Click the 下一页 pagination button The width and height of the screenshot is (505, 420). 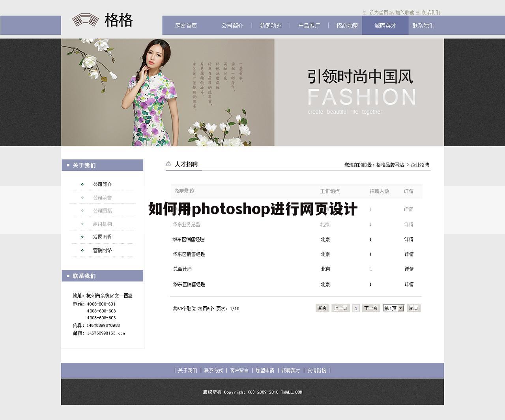tap(371, 308)
